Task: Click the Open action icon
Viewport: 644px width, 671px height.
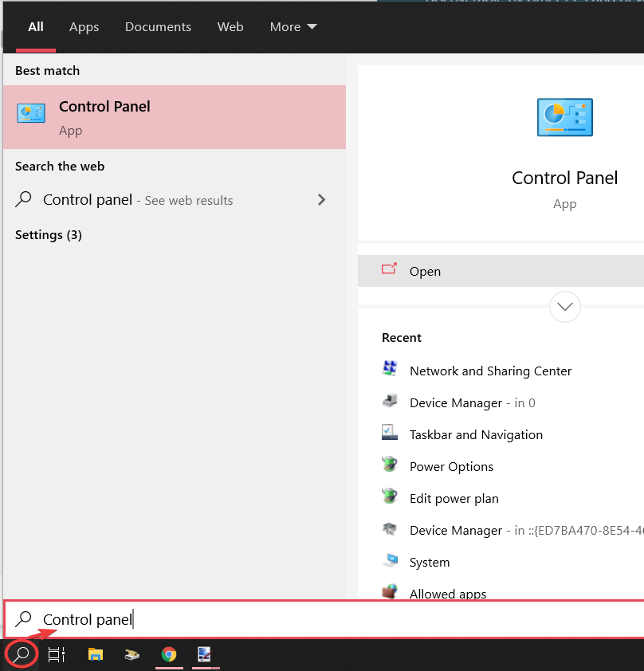Action: (x=389, y=269)
